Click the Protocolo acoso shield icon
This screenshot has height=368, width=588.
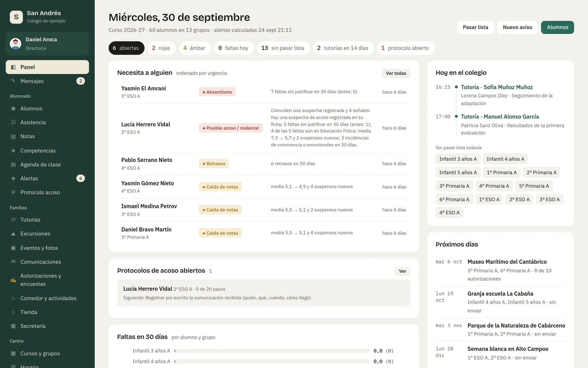pos(13,192)
